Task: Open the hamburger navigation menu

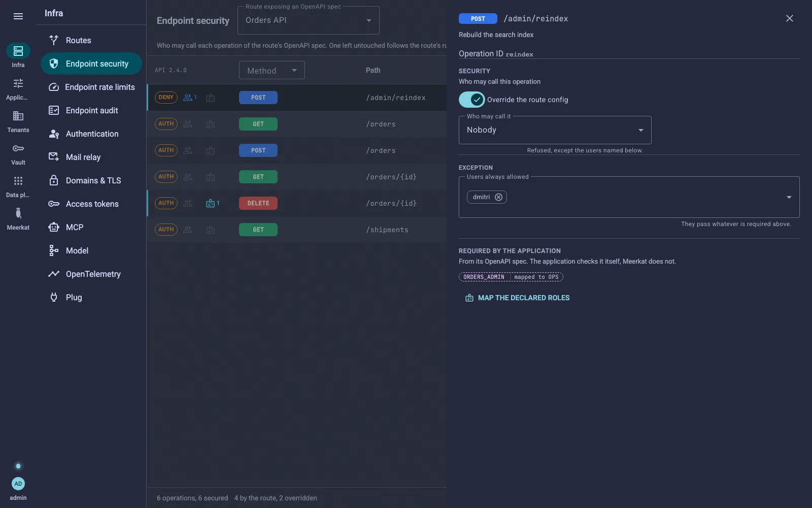Action: tap(18, 16)
